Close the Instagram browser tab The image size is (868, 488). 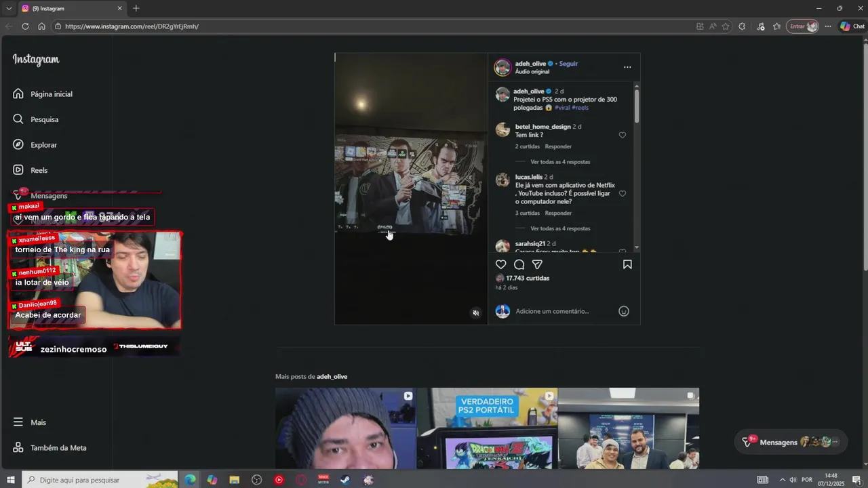(119, 8)
